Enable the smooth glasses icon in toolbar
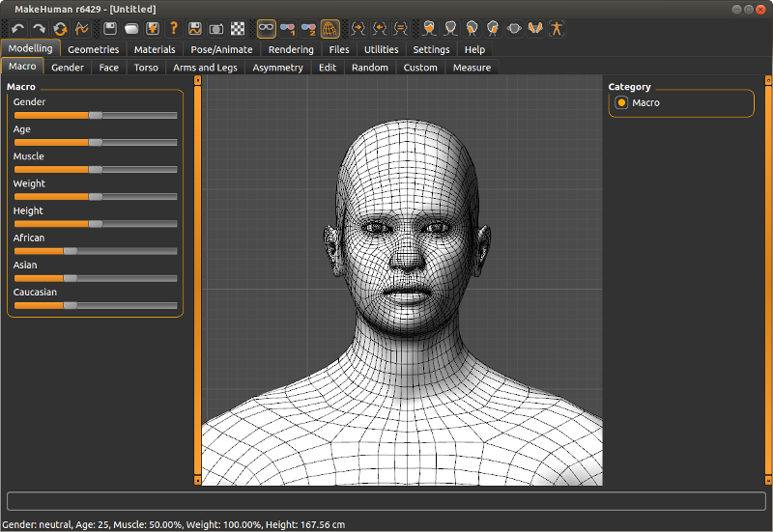The image size is (773, 532). tap(266, 28)
